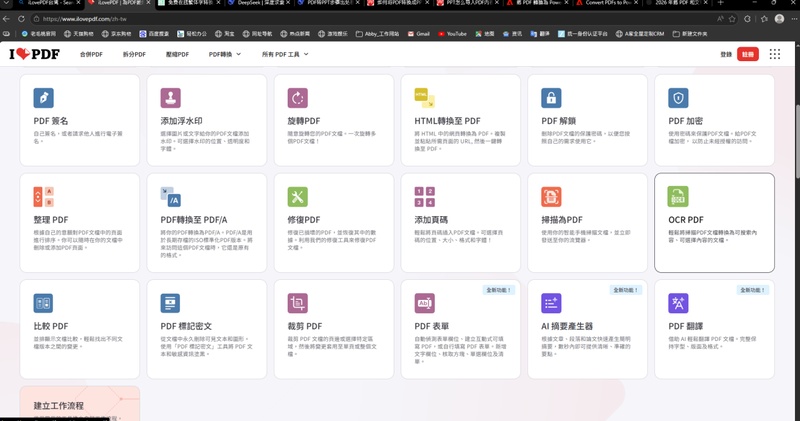This screenshot has width=800, height=421.
Task: Select 壓縮PDF in the top navigation
Action: (x=177, y=54)
